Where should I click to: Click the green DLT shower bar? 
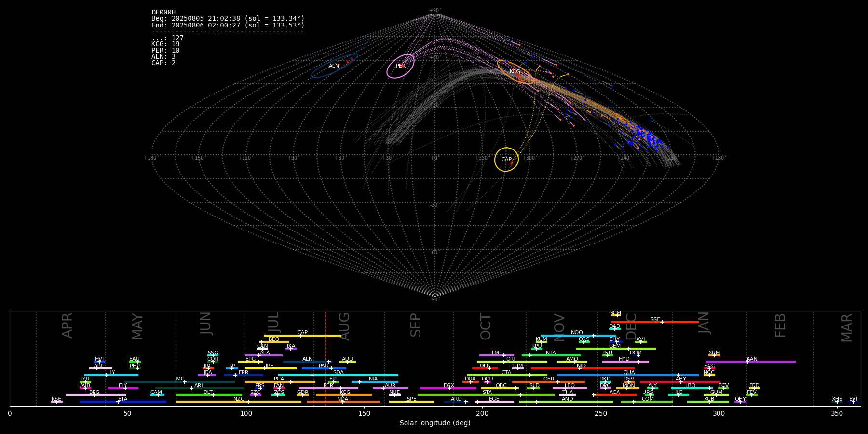[209, 395]
